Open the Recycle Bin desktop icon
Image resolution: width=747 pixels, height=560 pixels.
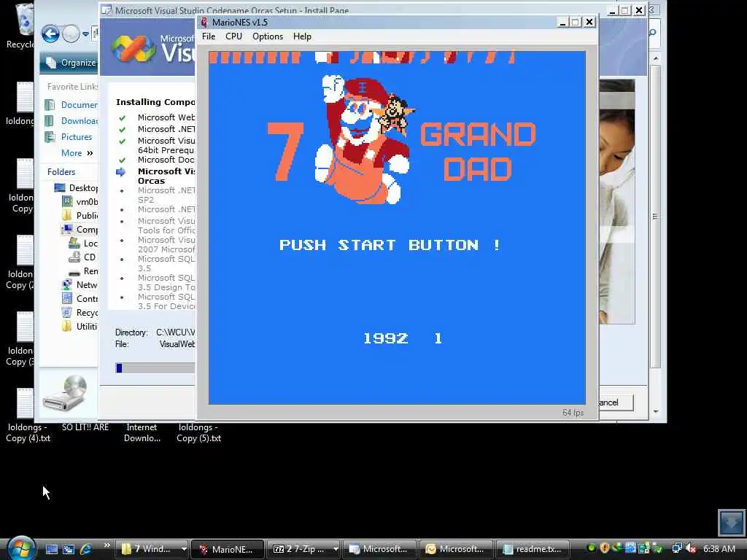[x=20, y=26]
